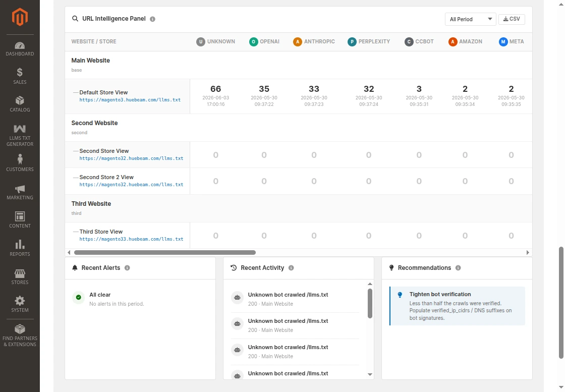Click the Anthropic badge icon
The width and height of the screenshot is (565, 392).
[298, 42]
